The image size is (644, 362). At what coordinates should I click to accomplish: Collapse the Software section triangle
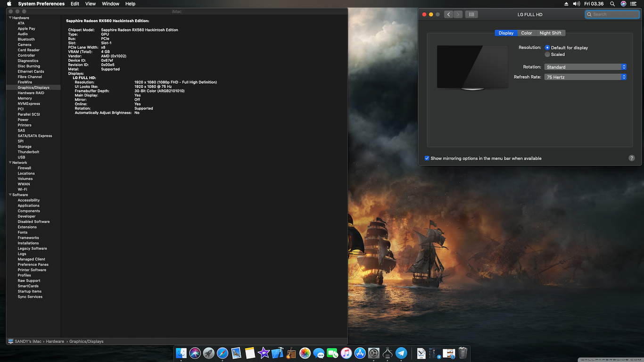pyautogui.click(x=10, y=195)
